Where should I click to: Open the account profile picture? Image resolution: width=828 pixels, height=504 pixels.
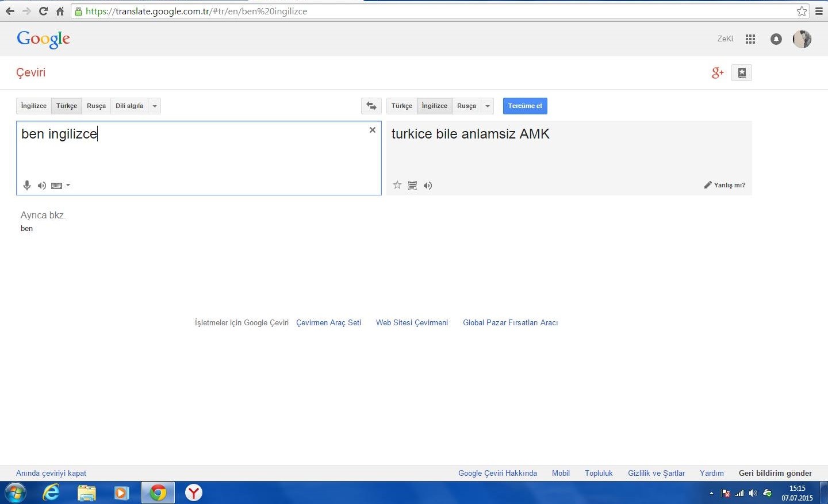tap(802, 39)
